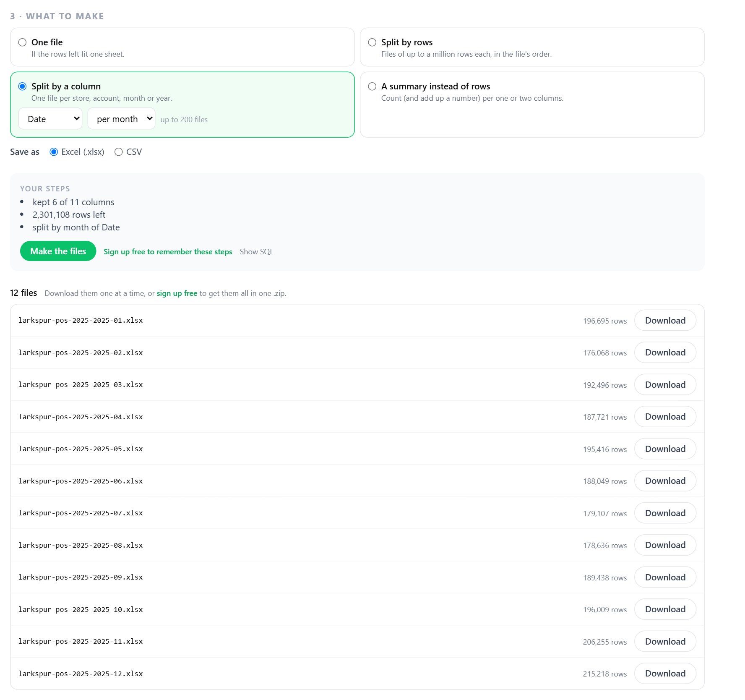The image size is (745, 700).
Task: Pick A summary instead of rows
Action: [x=372, y=86]
